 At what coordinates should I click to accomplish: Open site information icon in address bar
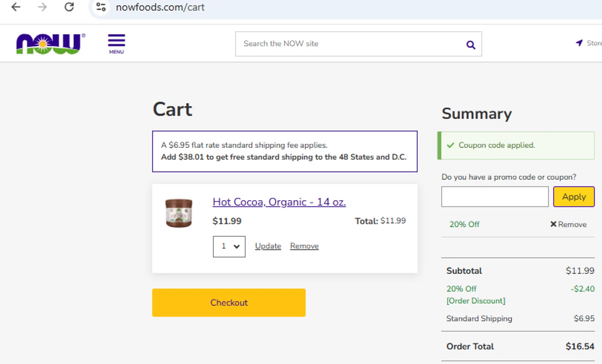101,7
